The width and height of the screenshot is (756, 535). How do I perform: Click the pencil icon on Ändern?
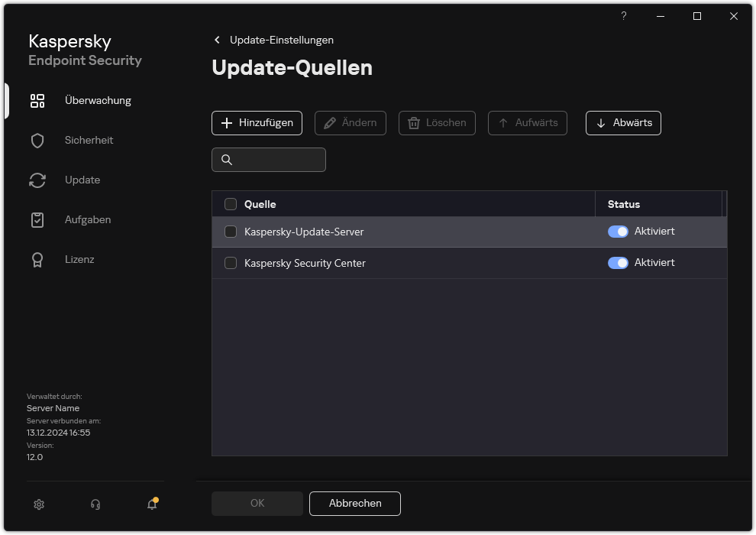[330, 123]
